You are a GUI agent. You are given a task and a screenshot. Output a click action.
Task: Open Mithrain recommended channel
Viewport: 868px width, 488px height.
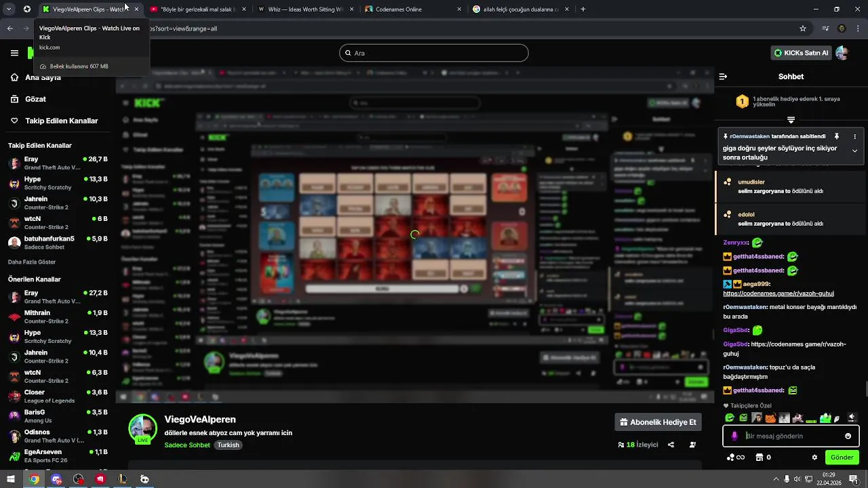tap(58, 317)
